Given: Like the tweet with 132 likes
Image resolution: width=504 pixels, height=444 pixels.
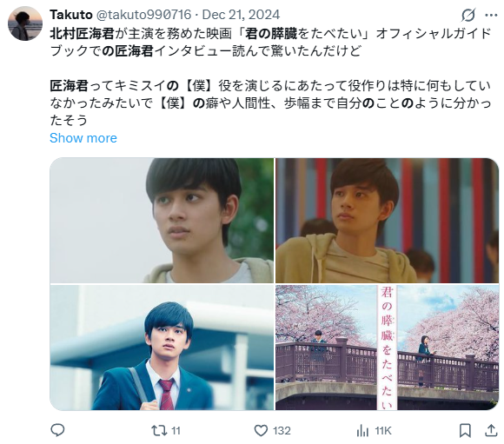Looking at the screenshot, I should [261, 430].
